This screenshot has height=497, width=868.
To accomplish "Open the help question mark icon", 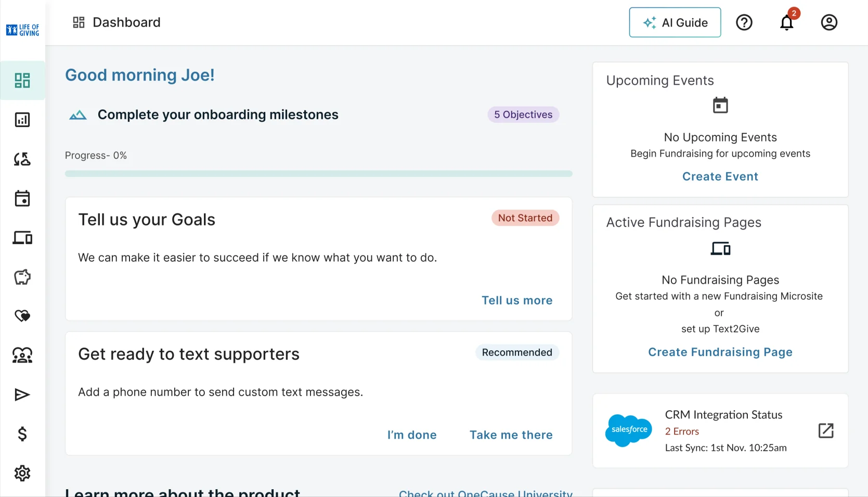I will [x=744, y=22].
